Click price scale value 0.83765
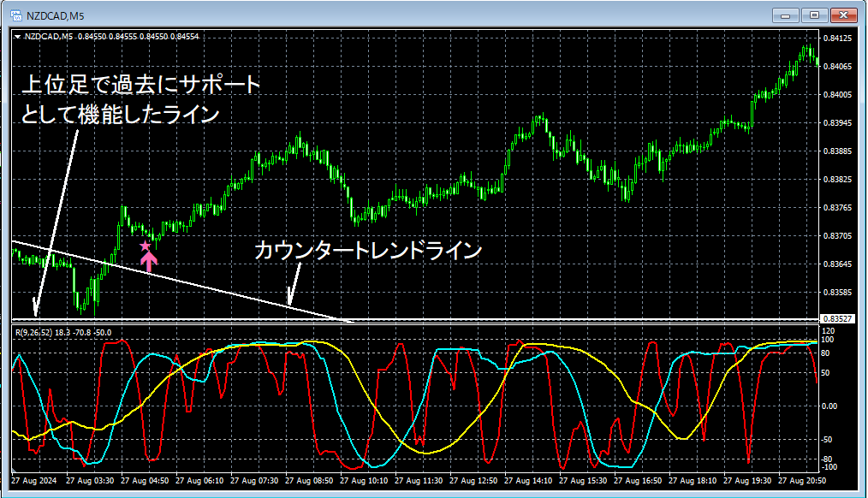The height and width of the screenshot is (498, 868). pos(837,207)
